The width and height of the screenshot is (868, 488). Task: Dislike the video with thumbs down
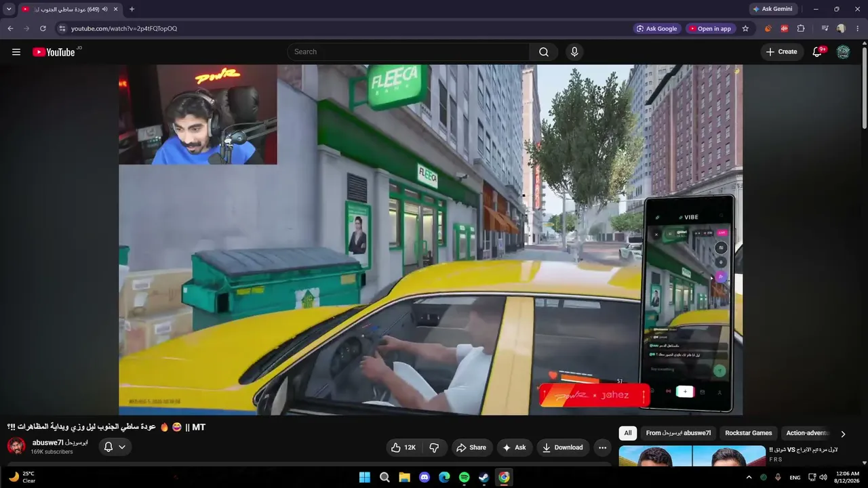434,447
